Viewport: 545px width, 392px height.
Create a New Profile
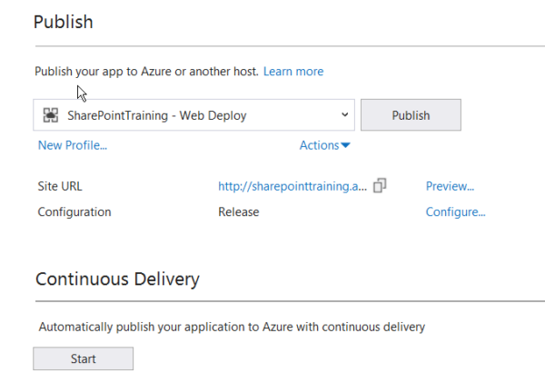[x=73, y=145]
